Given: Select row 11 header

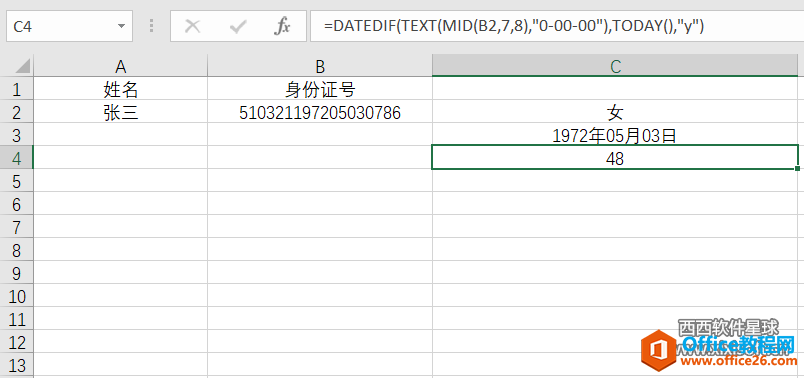Looking at the screenshot, I should point(16,319).
